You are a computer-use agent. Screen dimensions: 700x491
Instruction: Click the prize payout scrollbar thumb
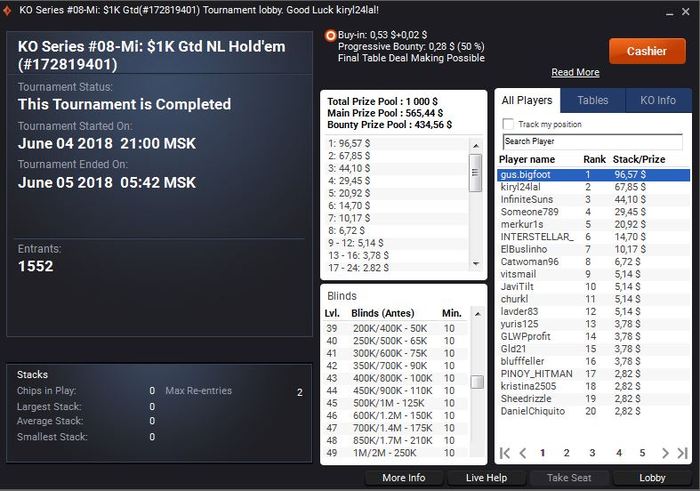pyautogui.click(x=476, y=173)
